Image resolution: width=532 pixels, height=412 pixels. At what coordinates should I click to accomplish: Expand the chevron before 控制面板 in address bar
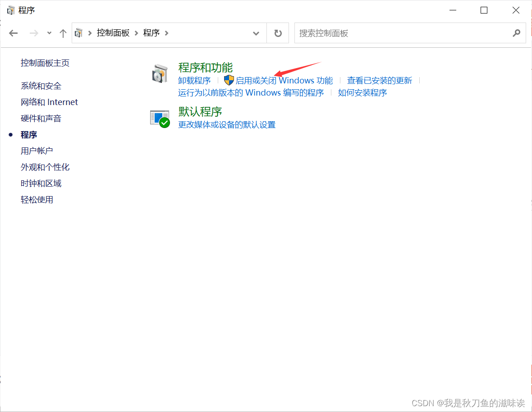coord(90,33)
